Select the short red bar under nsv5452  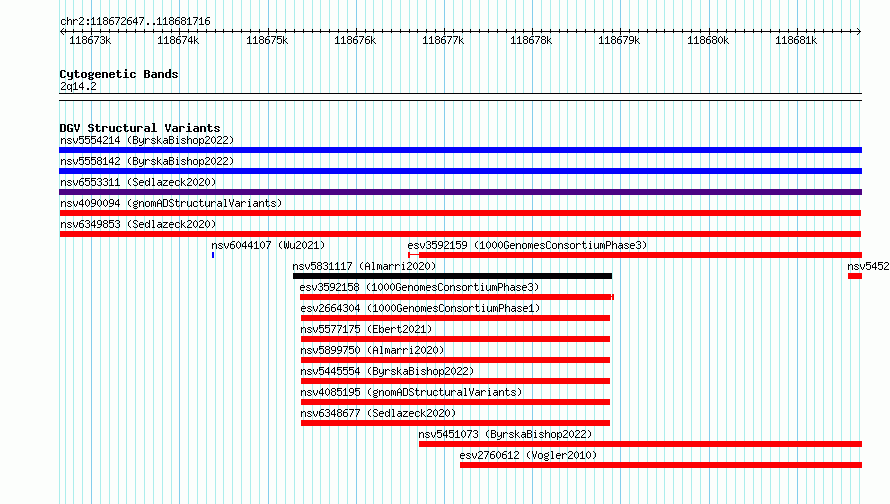pos(855,276)
